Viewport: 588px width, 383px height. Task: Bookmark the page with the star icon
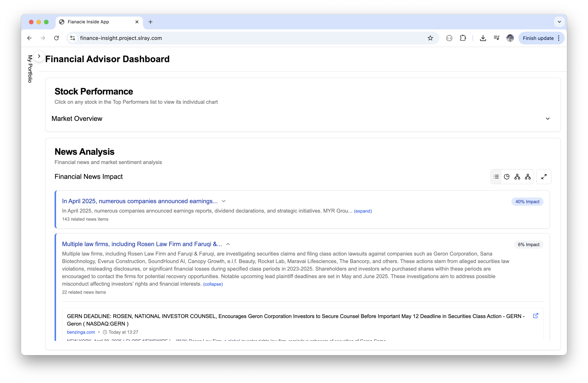coord(430,38)
